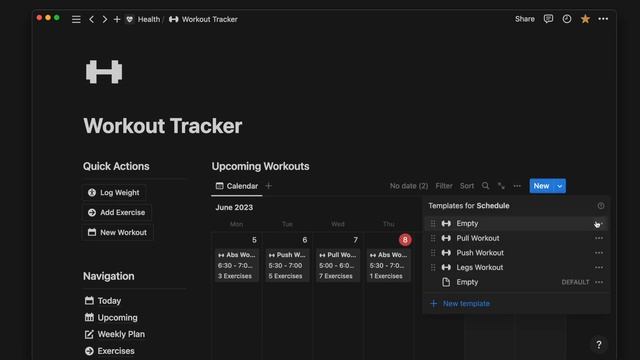Click the templates help info icon

(x=601, y=206)
